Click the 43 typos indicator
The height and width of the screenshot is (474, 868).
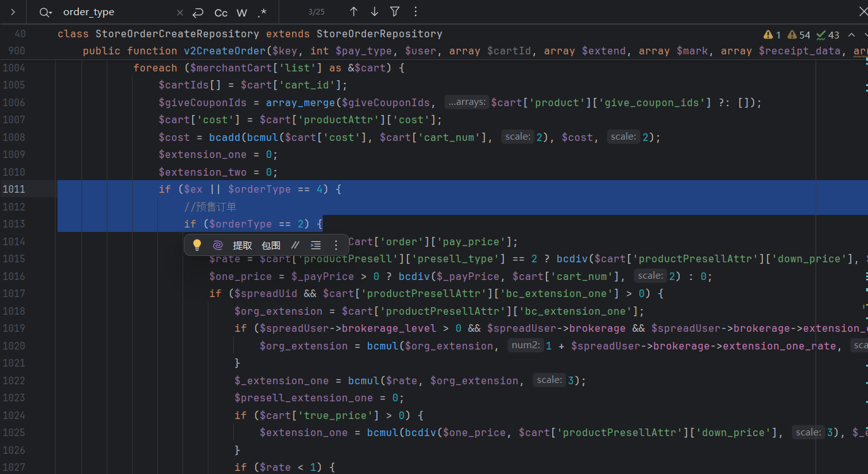828,35
